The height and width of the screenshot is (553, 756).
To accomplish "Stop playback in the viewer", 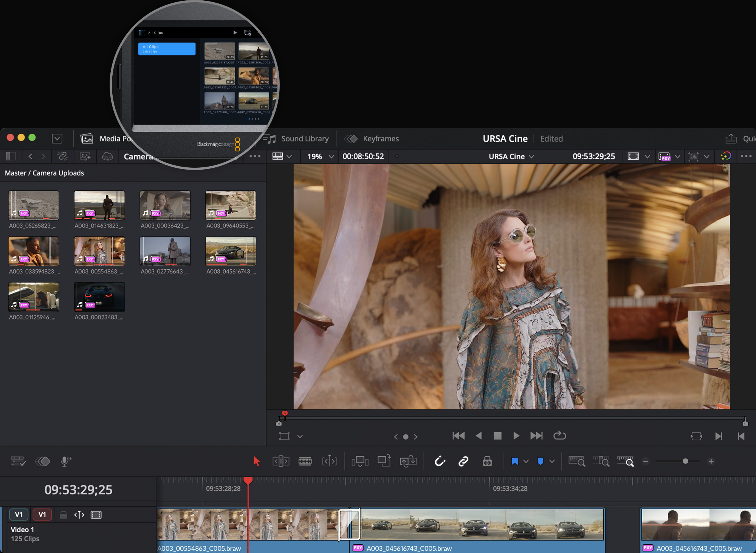I will point(497,436).
